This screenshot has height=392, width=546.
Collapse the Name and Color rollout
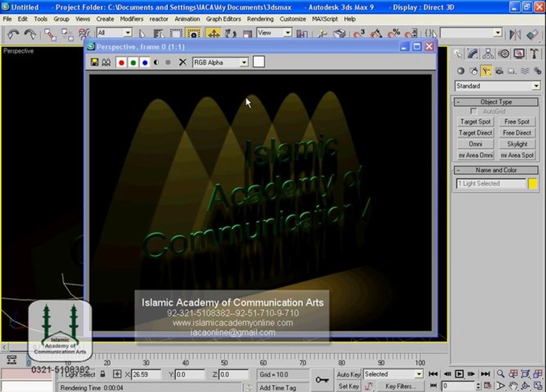[x=496, y=170]
